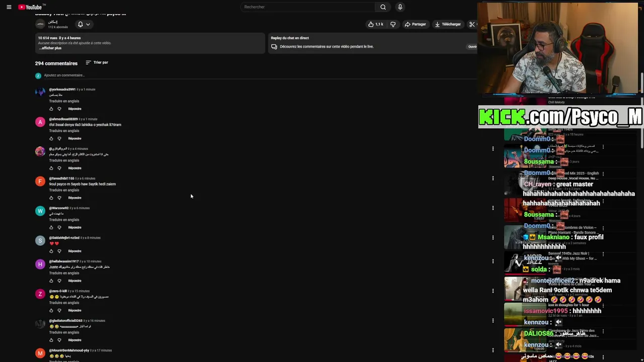Translate @hellalwassim1917 comment to English
The width and height of the screenshot is (644, 362).
tap(64, 273)
